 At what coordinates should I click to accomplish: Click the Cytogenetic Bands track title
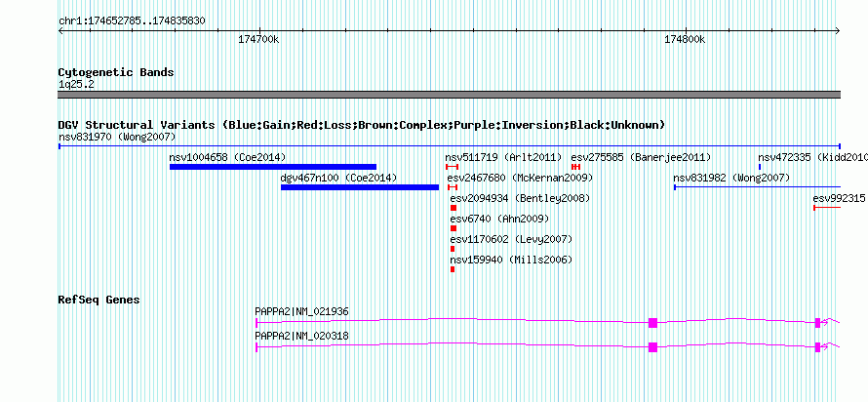click(116, 72)
